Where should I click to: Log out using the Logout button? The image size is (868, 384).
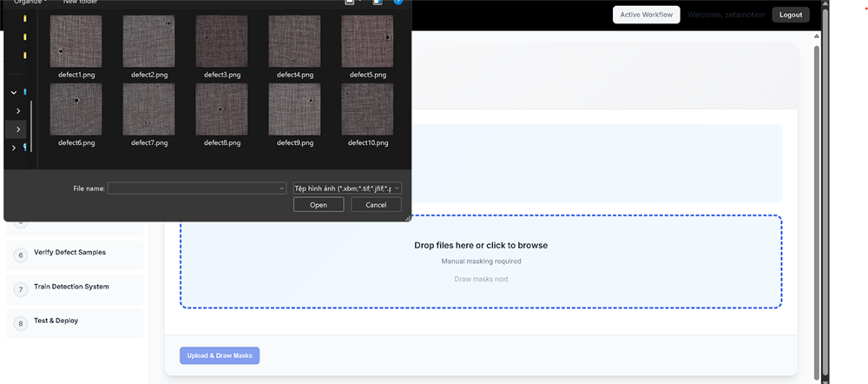pos(791,15)
